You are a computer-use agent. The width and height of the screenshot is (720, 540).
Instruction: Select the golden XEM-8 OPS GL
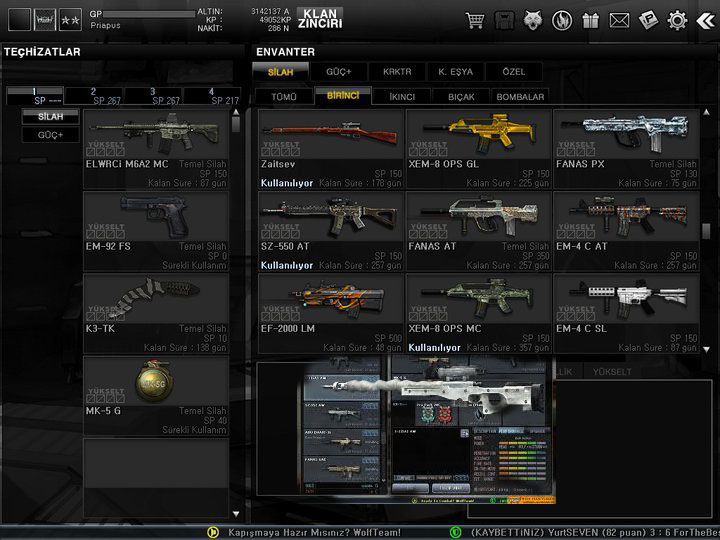pos(479,149)
